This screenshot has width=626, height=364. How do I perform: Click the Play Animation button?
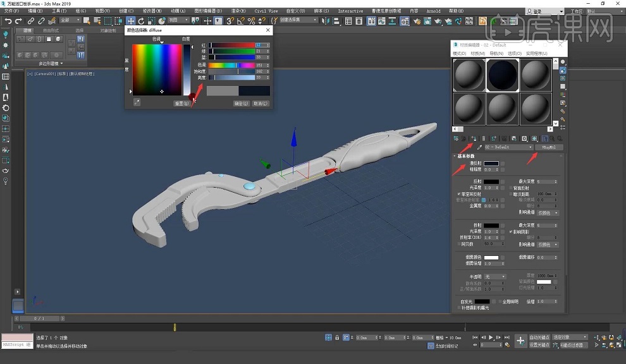click(490, 338)
